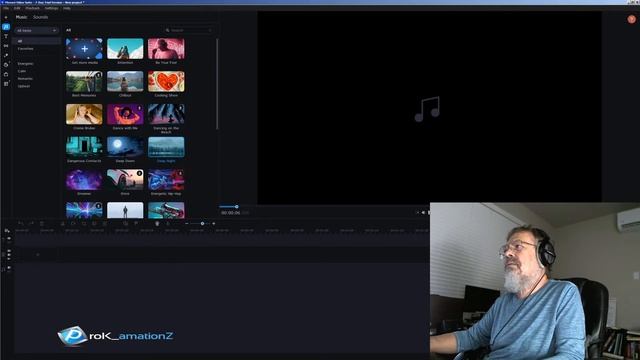This screenshot has width=640, height=360.
Task: Open the seventh sidebar icon above more tools
Action: point(6,74)
